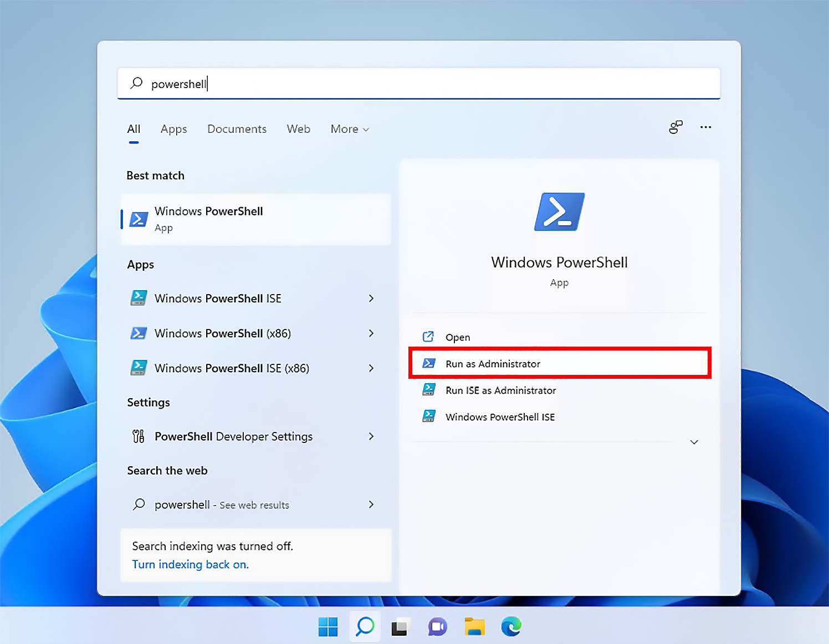Open the search options ellipsis menu
The image size is (829, 644).
click(705, 127)
